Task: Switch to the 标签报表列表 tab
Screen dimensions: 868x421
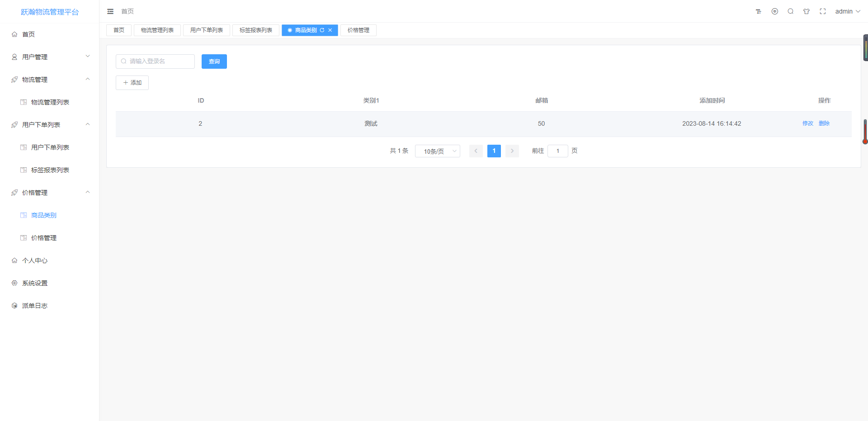Action: (256, 30)
